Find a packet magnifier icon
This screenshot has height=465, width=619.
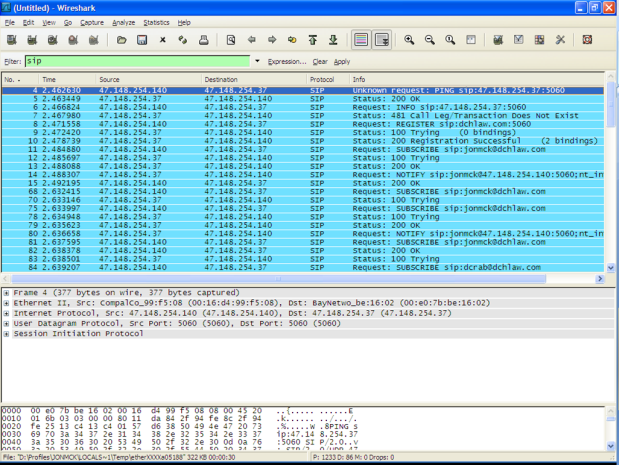(x=231, y=40)
